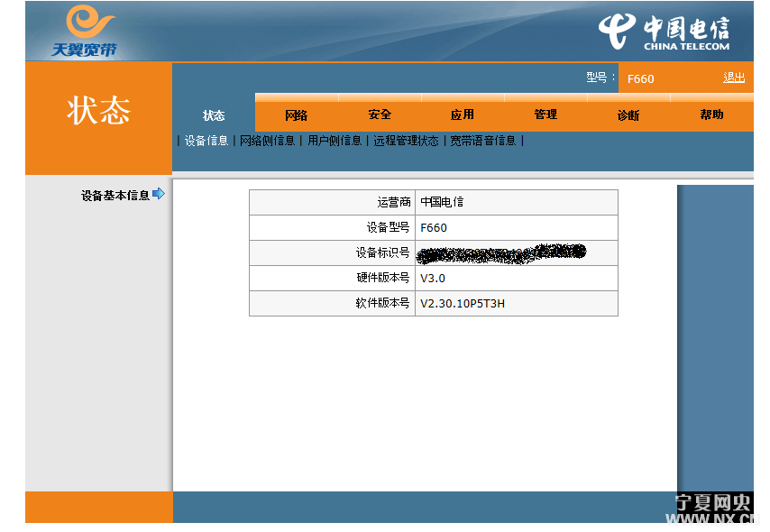Click the 软件版本号 row label
770x532 pixels.
point(382,303)
